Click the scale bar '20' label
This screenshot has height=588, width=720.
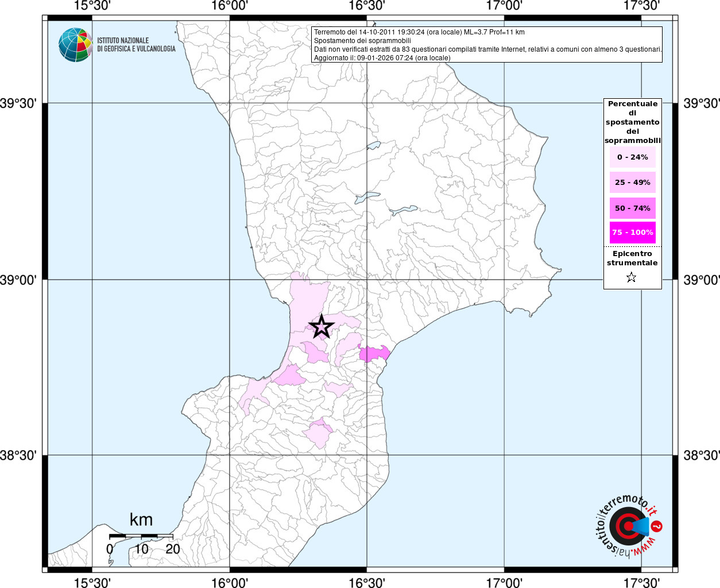(173, 549)
